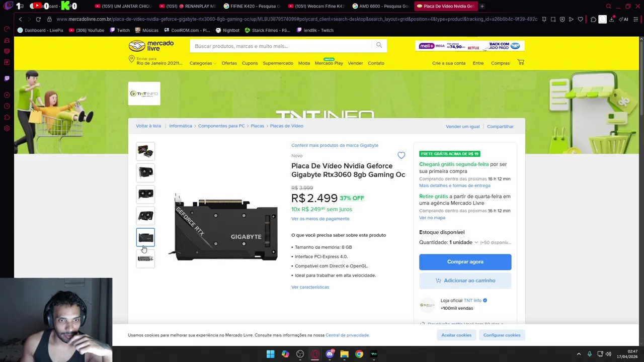Screen dimensions: 644x362
Task: Open File Explorer from the taskbar
Action: click(344, 354)
